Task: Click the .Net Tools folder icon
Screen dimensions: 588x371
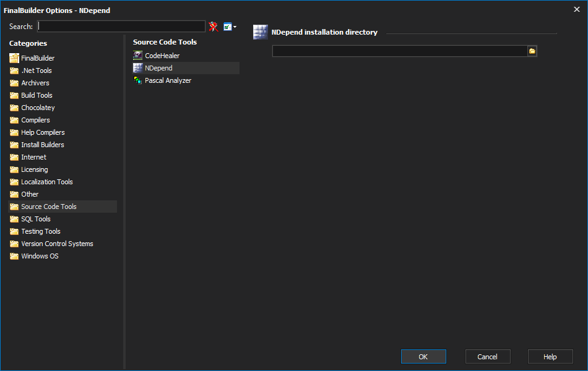Action: tap(14, 70)
